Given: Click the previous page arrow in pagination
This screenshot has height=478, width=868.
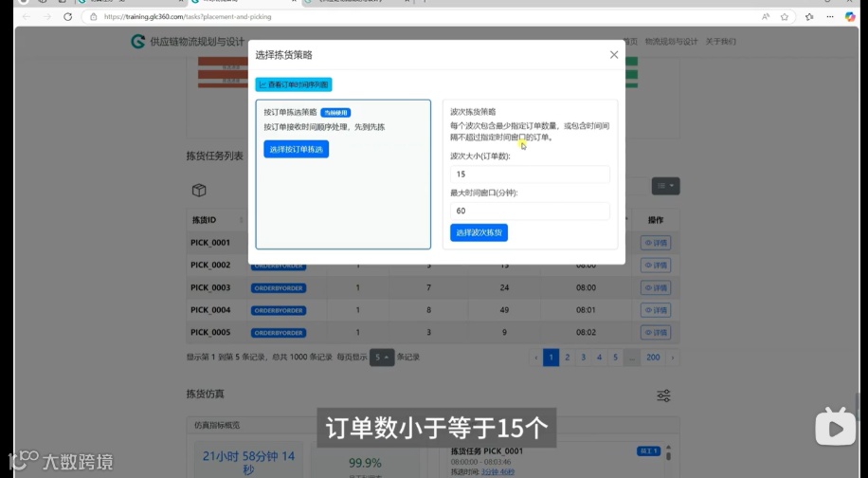Looking at the screenshot, I should (x=535, y=358).
